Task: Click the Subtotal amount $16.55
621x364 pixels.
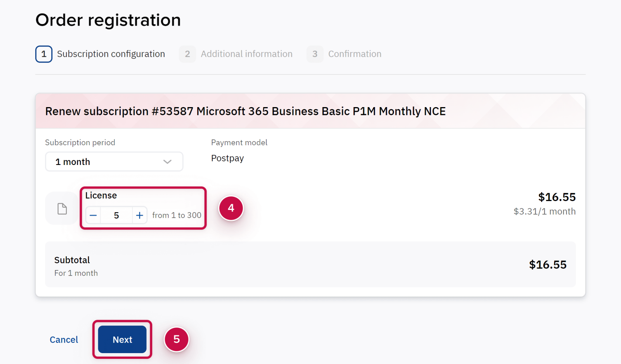Action: point(548,265)
